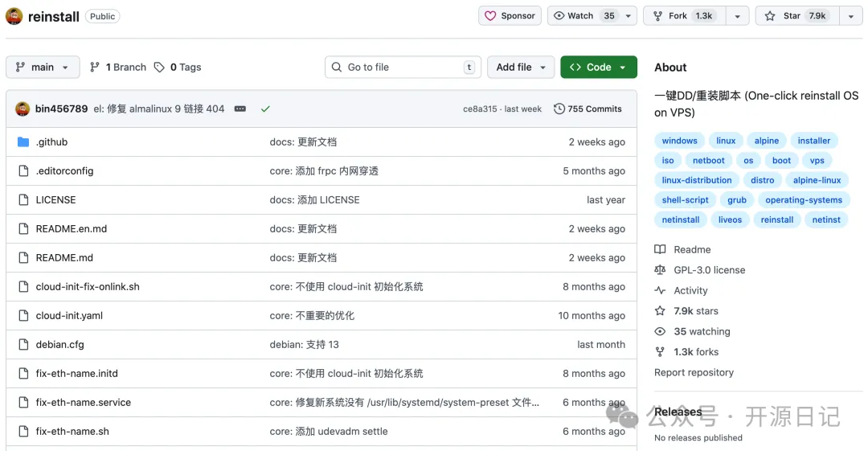Open the README.en.md file
868x451 pixels.
tap(72, 229)
